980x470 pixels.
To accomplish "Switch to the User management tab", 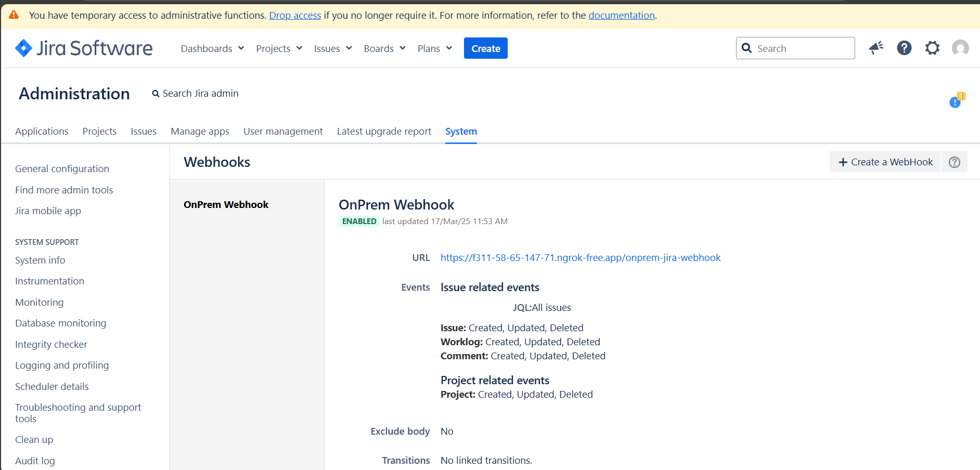I will [283, 131].
